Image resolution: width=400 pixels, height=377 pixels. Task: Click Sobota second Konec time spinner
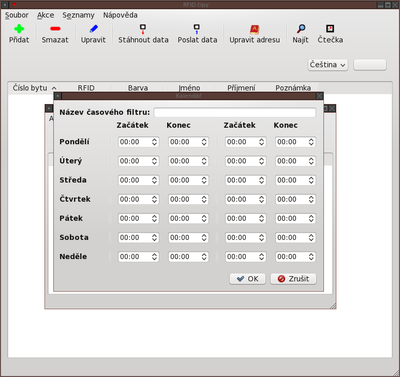(295, 238)
